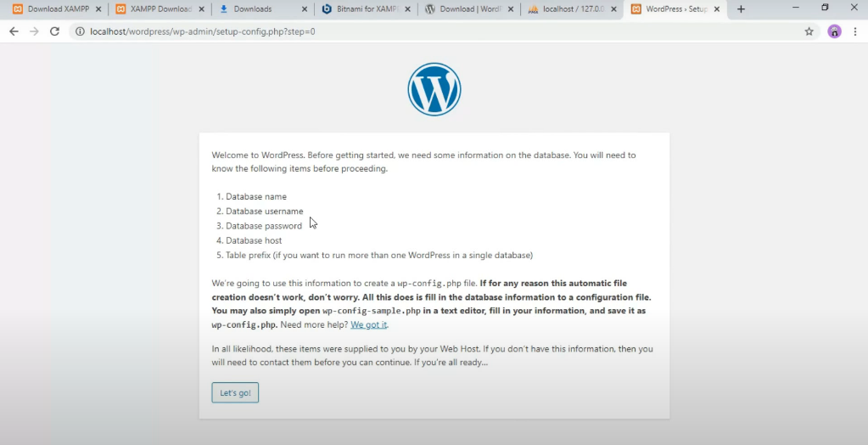Click the 'Database name' list item

[256, 197]
